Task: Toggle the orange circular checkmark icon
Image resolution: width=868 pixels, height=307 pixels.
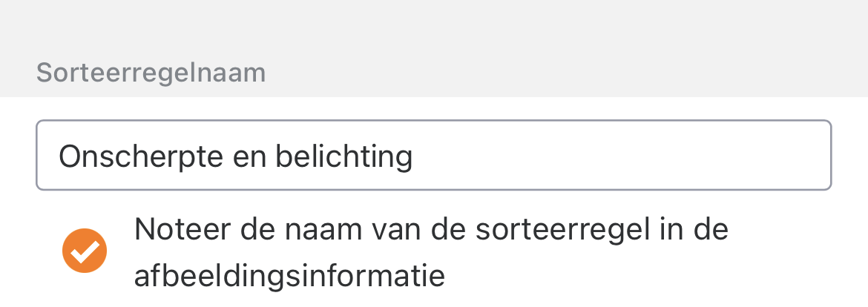Action: [x=85, y=252]
